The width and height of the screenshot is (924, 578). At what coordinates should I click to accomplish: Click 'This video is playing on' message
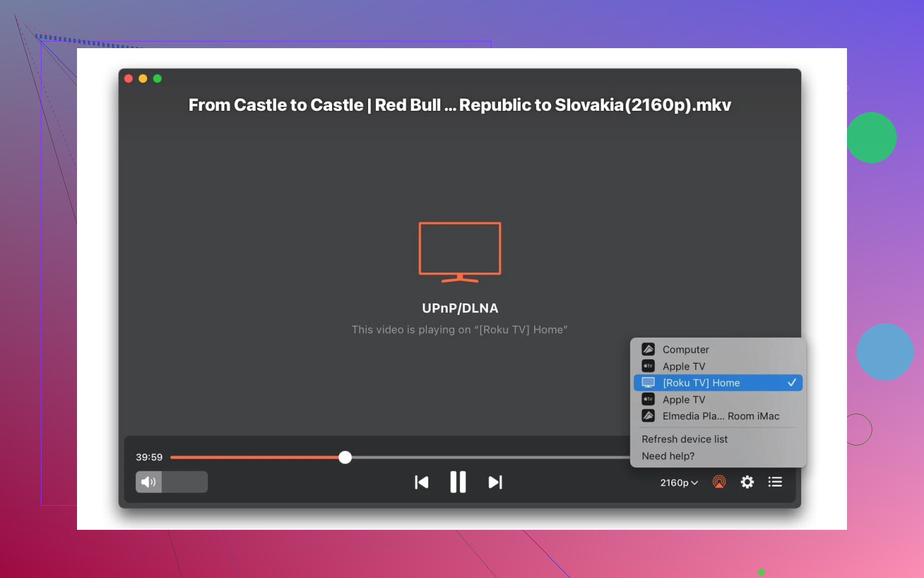[460, 329]
